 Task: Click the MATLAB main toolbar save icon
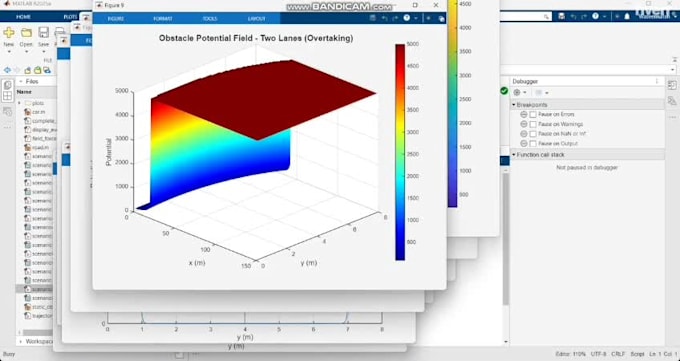[x=562, y=16]
